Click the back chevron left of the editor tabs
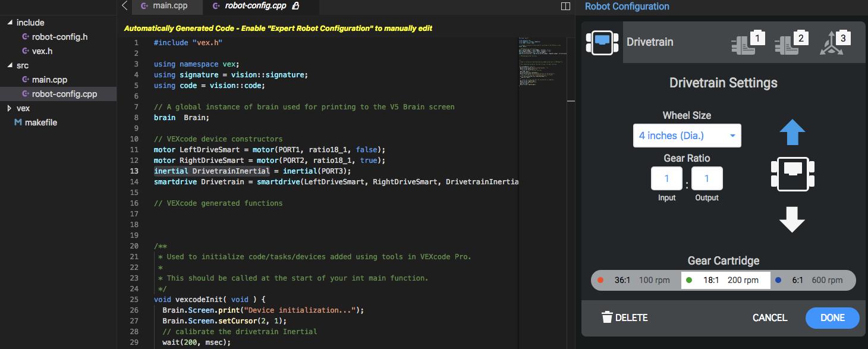868x349 pixels. click(x=124, y=6)
